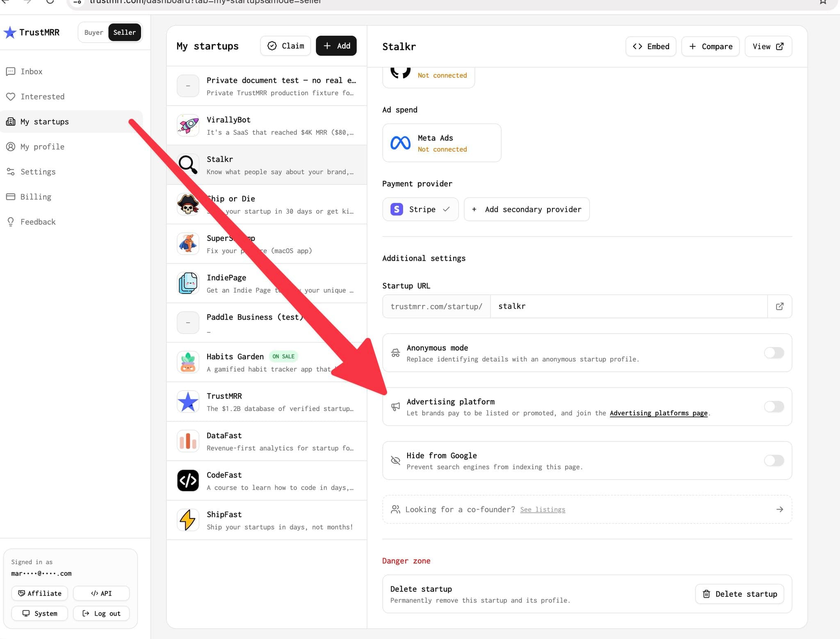Click Delete startup button
This screenshot has height=639, width=840.
[740, 594]
